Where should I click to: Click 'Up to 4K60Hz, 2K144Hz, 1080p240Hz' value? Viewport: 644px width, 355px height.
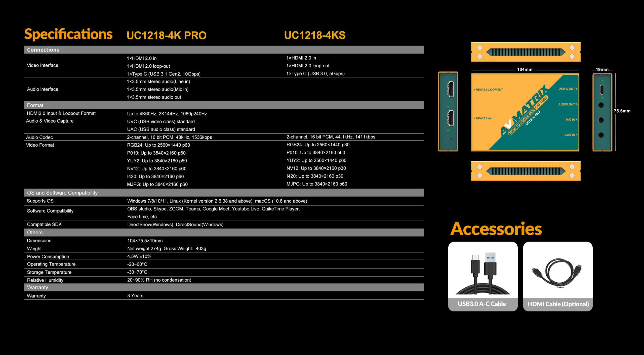[167, 114]
